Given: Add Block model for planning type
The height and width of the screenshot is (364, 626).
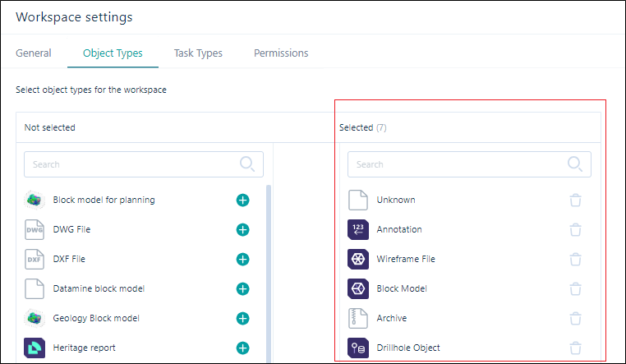Looking at the screenshot, I should coord(242,200).
